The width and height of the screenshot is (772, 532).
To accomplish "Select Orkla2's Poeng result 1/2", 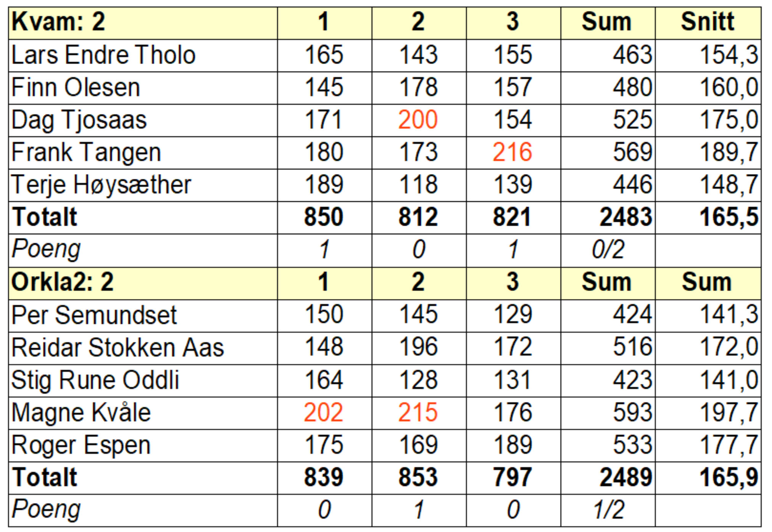I will point(608,510).
